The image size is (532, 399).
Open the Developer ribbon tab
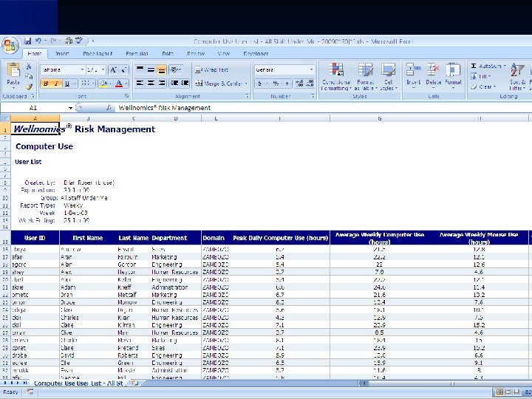(x=256, y=54)
